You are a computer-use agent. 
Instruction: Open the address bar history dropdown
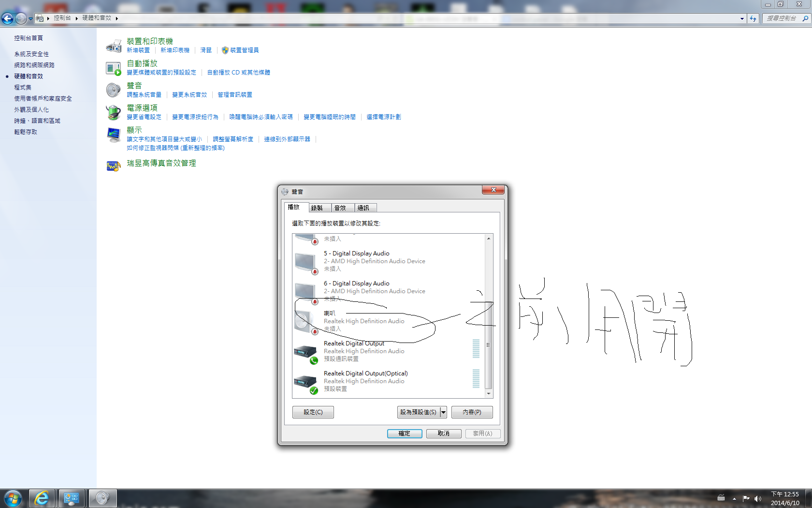coord(742,18)
